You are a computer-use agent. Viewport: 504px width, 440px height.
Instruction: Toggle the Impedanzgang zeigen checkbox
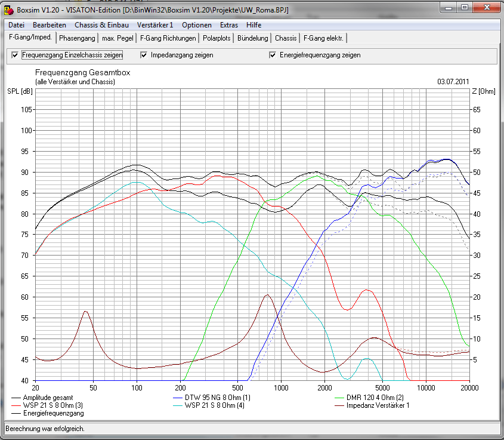pos(144,55)
